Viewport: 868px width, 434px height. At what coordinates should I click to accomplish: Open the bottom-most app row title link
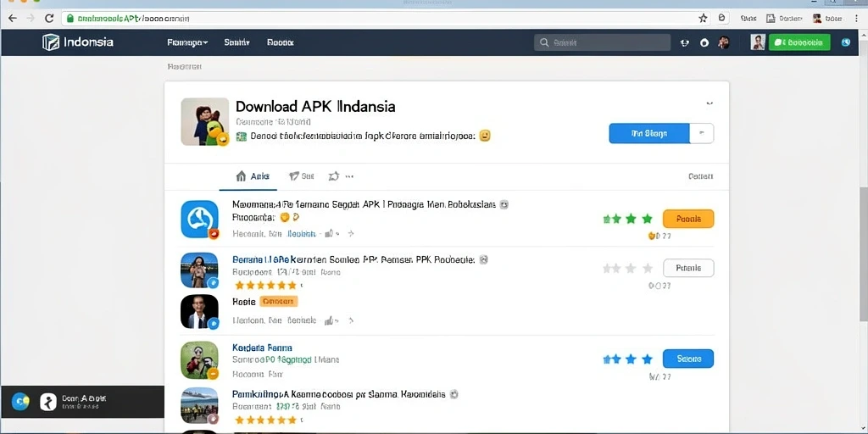coord(339,395)
